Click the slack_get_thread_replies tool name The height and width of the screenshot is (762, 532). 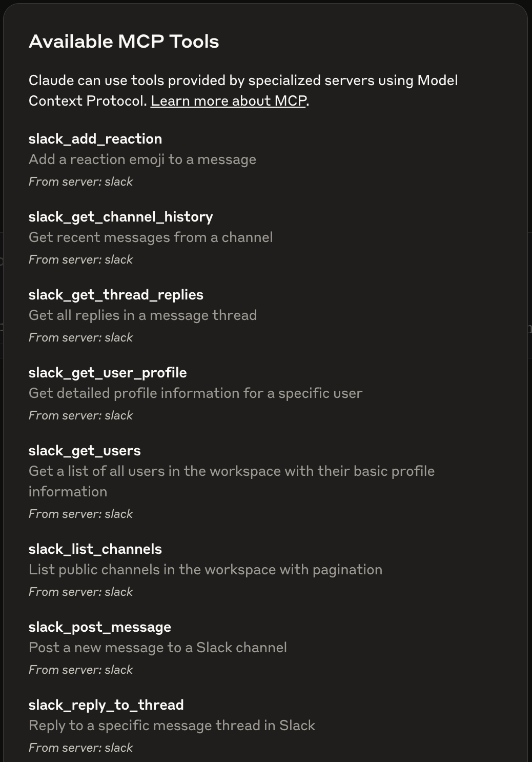click(x=116, y=295)
